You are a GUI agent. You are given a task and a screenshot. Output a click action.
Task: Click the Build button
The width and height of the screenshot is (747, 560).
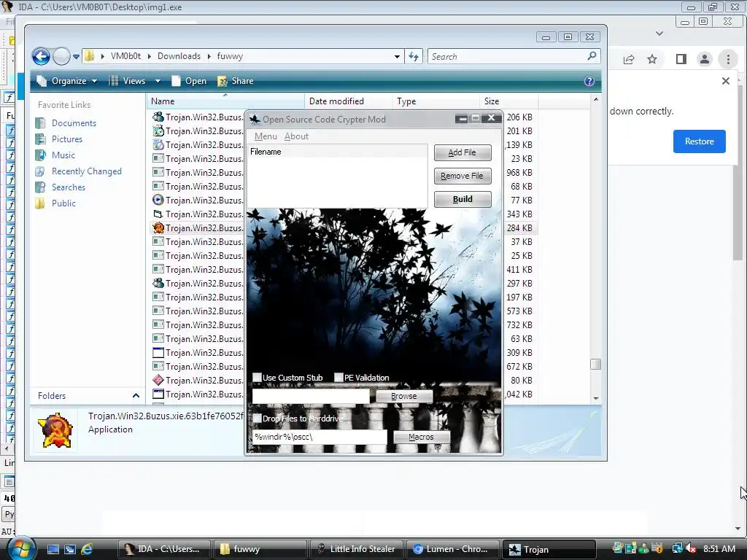click(x=462, y=199)
